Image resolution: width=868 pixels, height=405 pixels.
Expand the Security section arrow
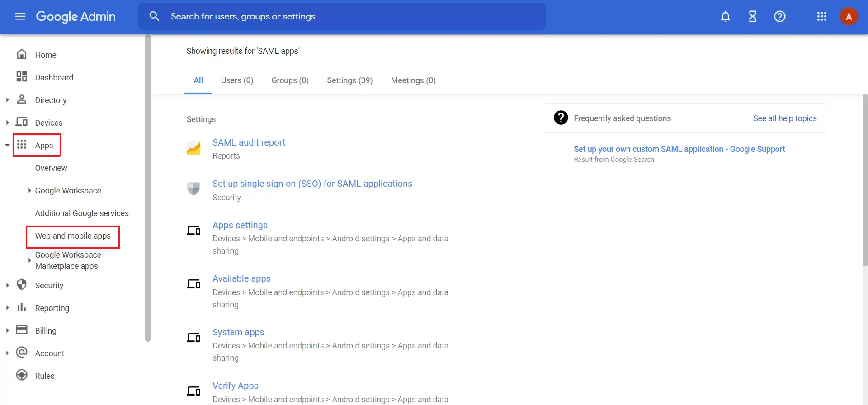[7, 285]
